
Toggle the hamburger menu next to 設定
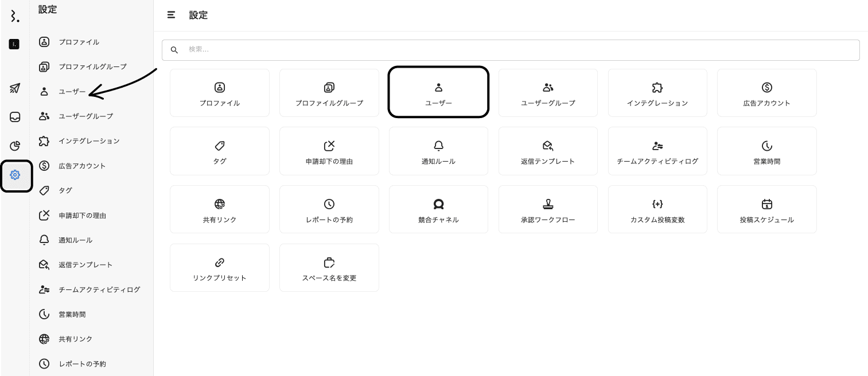pyautogui.click(x=171, y=15)
